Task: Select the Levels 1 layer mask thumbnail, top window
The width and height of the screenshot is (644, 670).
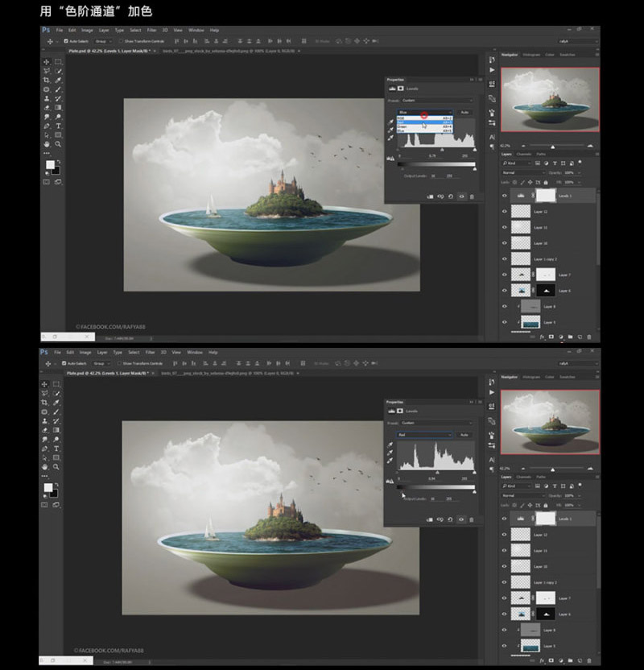Action: 546,196
